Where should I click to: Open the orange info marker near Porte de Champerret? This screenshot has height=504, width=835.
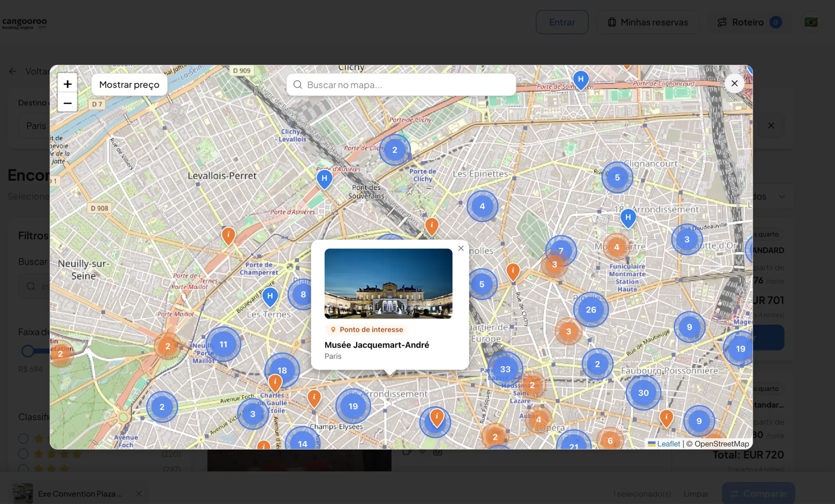228,236
